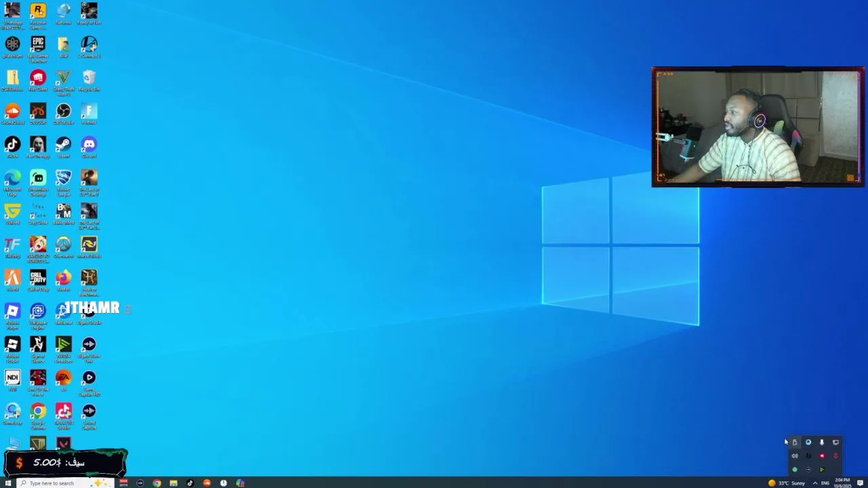Open the Grand Theft Auto V shortcut

[64, 82]
